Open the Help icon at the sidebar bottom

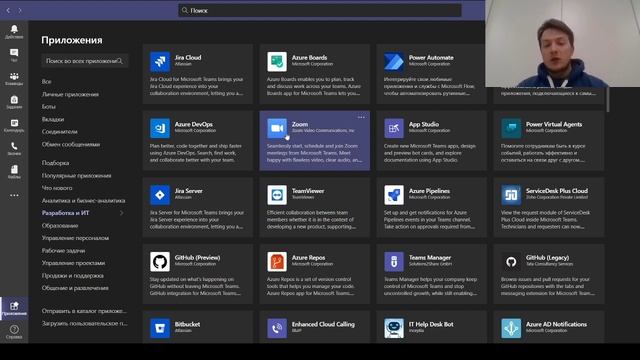point(14,329)
